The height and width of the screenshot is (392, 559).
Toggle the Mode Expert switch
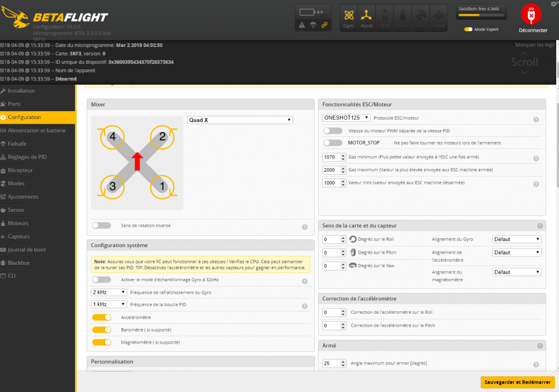coord(469,29)
